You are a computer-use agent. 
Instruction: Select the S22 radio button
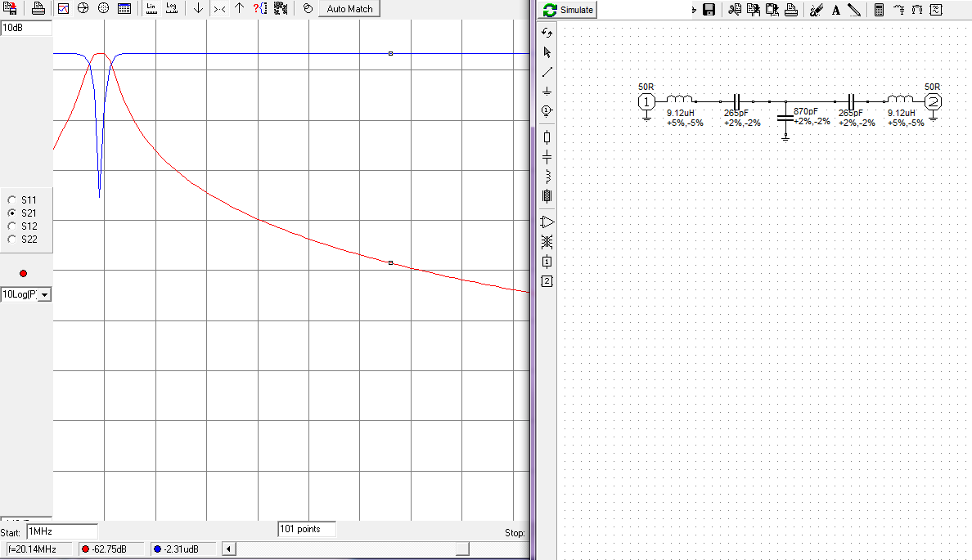click(11, 240)
